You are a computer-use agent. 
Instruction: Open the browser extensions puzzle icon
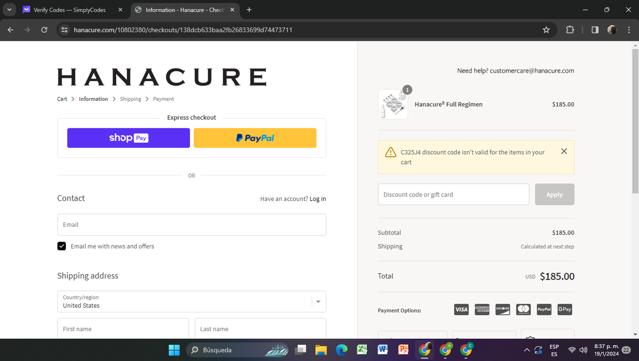coord(570,30)
